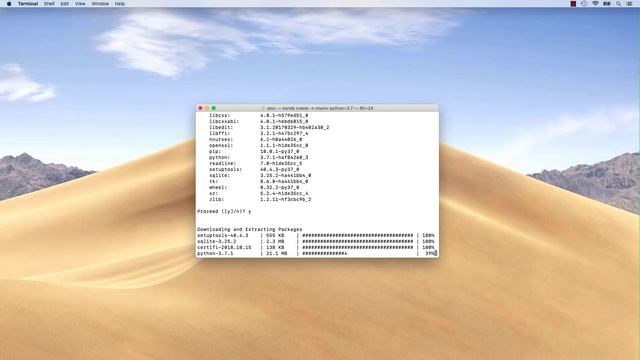Image resolution: width=640 pixels, height=360 pixels.
Task: Click the 'tk:' package line
Action: pyautogui.click(x=258, y=181)
